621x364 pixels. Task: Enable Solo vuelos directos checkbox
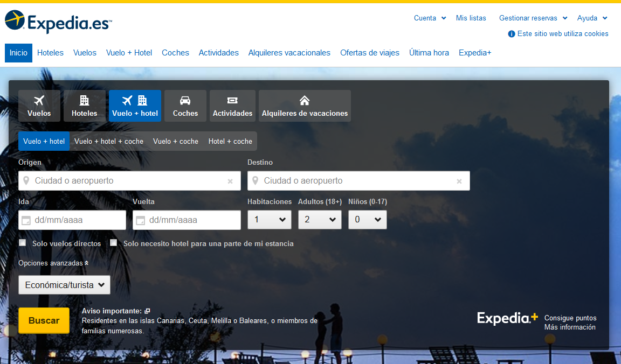coord(23,242)
